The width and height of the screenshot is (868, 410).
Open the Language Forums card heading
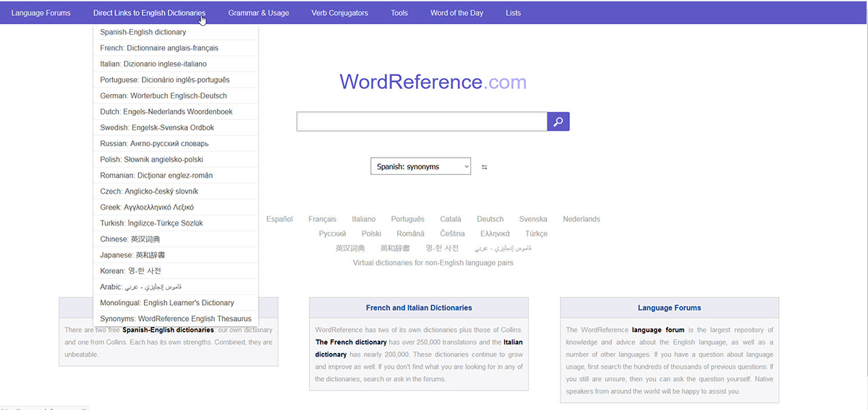[x=670, y=307]
